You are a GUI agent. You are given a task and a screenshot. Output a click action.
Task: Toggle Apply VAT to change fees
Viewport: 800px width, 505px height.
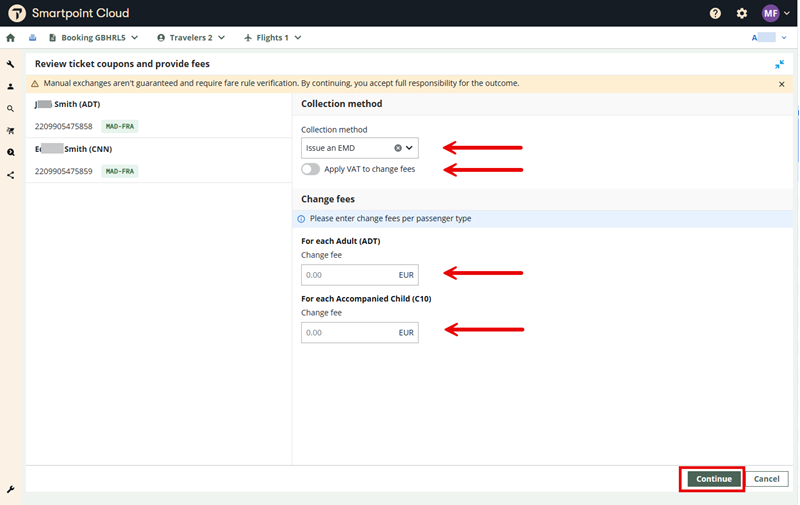311,170
